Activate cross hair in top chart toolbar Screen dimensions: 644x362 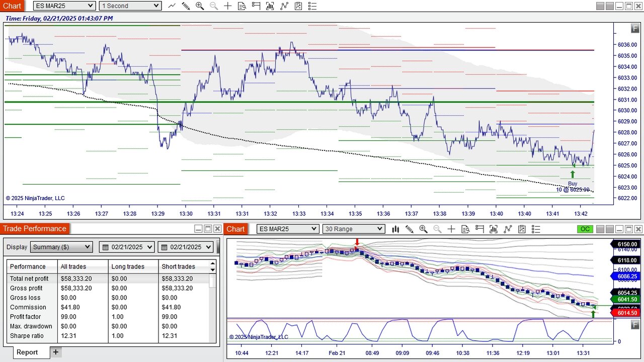[x=228, y=6]
